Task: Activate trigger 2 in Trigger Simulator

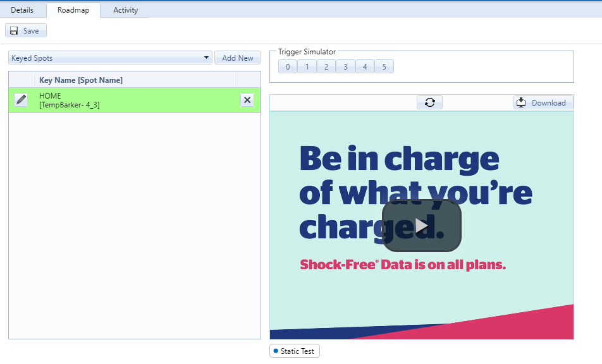Action: pyautogui.click(x=326, y=67)
